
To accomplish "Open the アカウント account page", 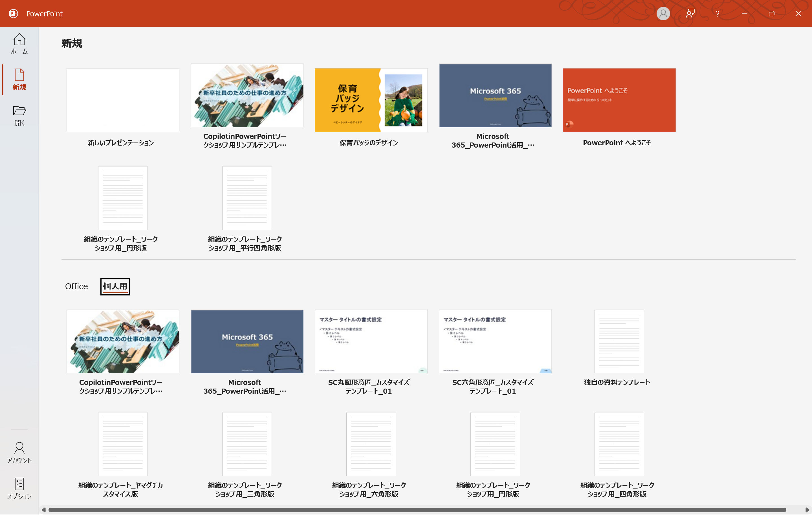I will coord(19,453).
